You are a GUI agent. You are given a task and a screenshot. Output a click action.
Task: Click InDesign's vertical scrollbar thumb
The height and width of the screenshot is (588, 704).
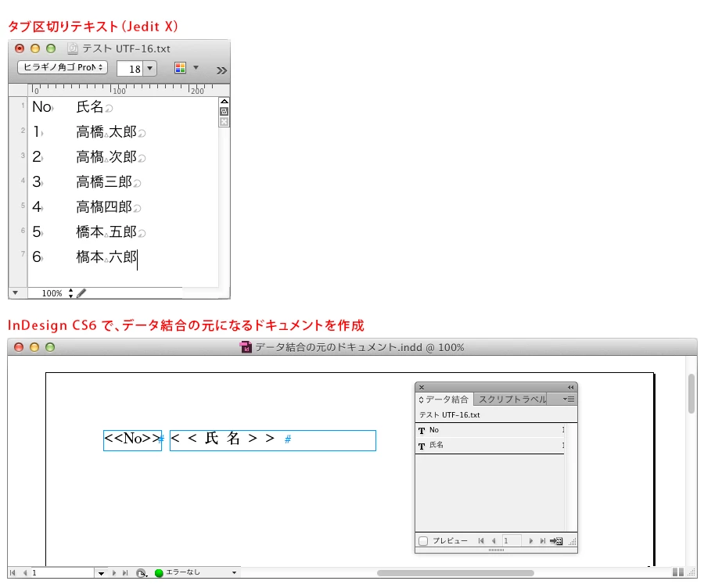coord(691,393)
